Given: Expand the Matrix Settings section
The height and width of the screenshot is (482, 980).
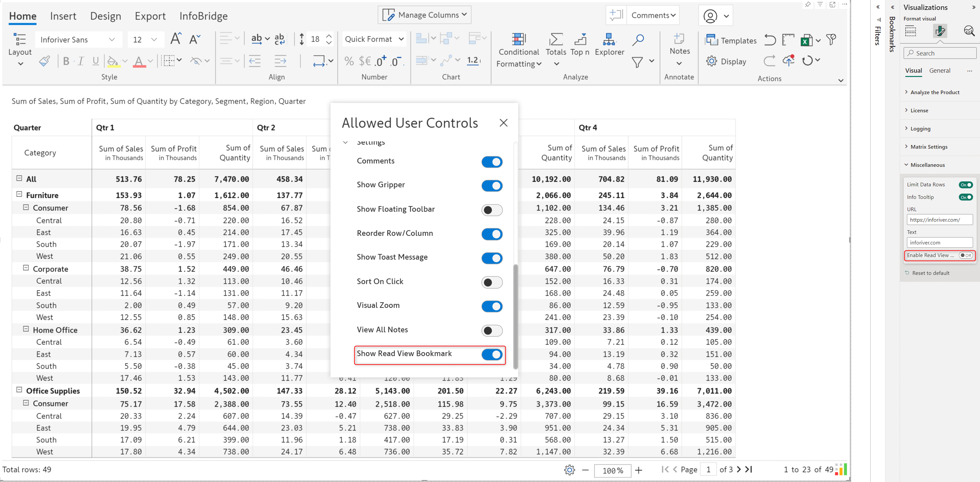Looking at the screenshot, I should (x=928, y=146).
